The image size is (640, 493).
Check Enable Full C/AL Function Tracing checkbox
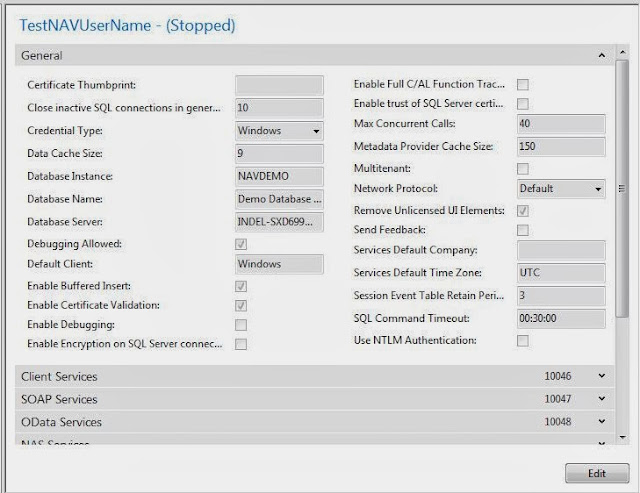[x=523, y=84]
